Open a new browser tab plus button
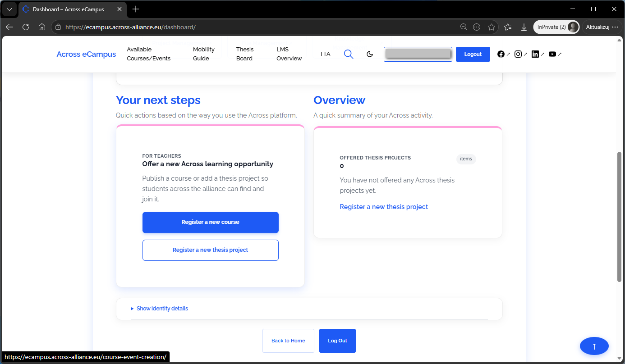The width and height of the screenshot is (625, 364). (136, 9)
